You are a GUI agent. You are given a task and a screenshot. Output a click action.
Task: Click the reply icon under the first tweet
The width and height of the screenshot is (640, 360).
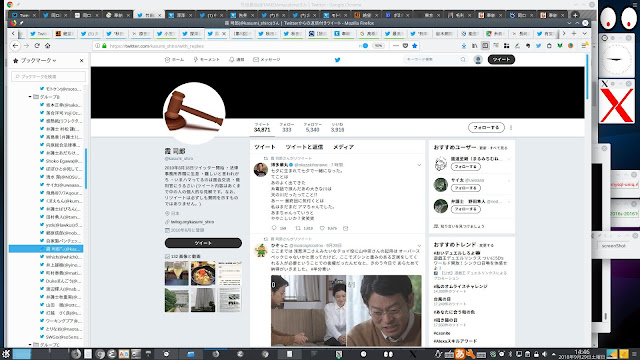point(274,228)
